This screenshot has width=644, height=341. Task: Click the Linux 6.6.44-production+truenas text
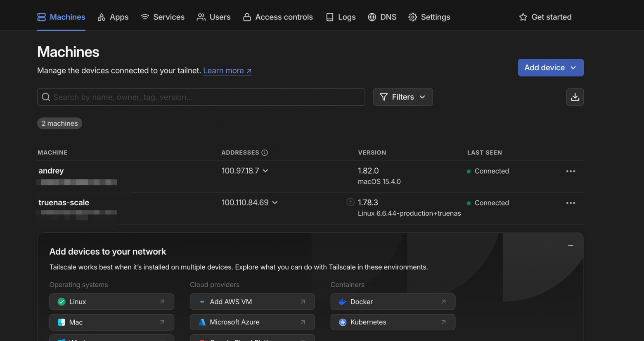click(x=409, y=213)
